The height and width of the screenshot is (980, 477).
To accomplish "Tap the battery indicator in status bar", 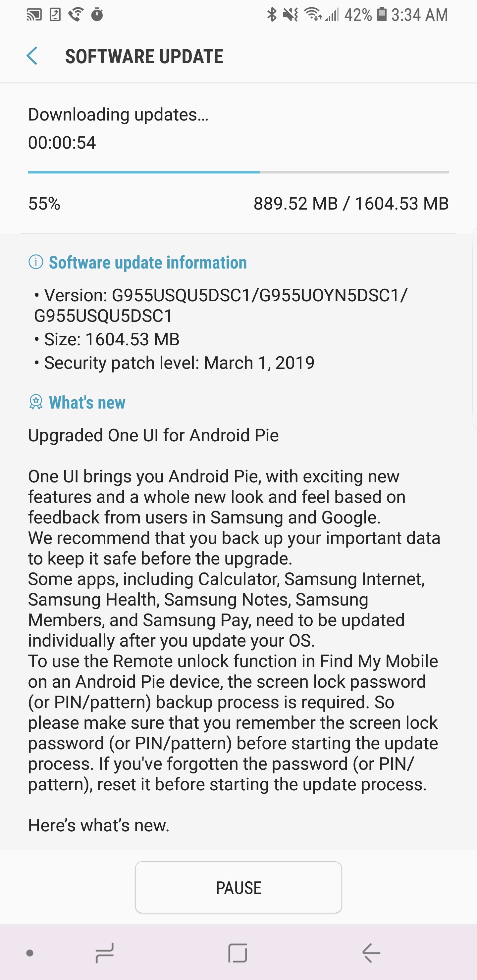I will [382, 15].
